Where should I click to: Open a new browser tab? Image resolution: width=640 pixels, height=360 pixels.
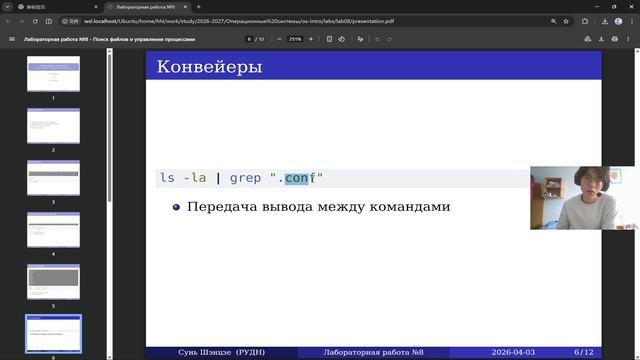click(x=198, y=7)
